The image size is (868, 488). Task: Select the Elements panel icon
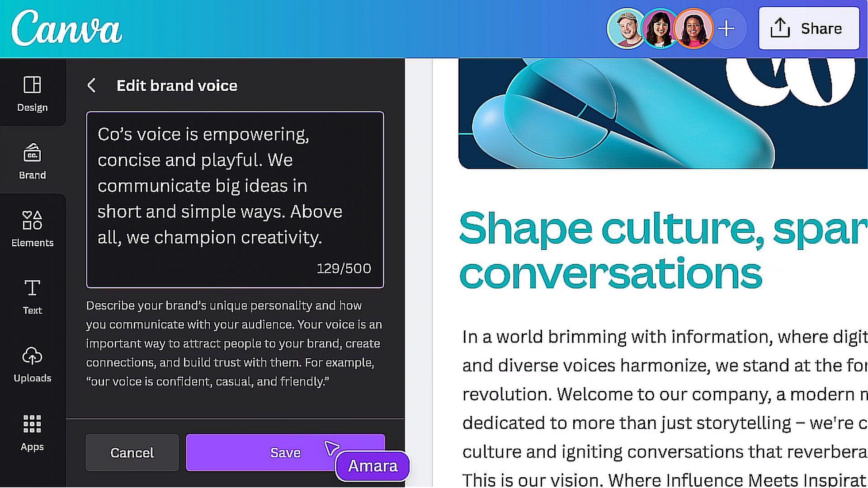pos(33,229)
